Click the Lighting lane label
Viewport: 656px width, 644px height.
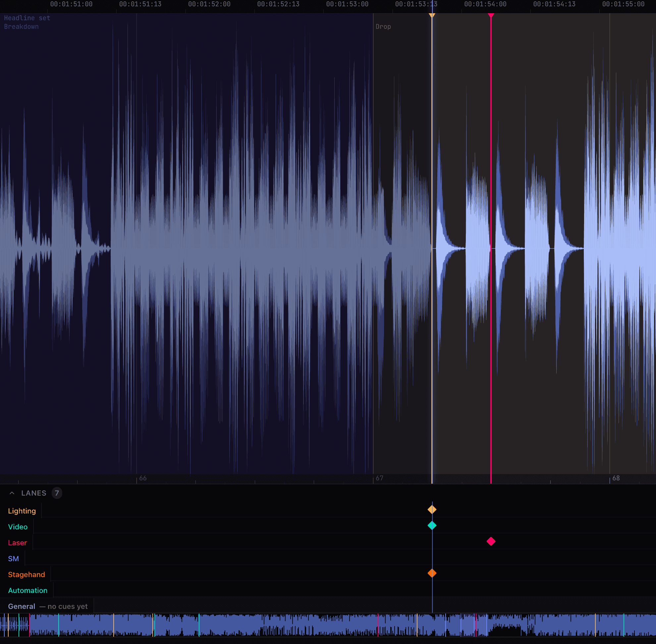(22, 511)
